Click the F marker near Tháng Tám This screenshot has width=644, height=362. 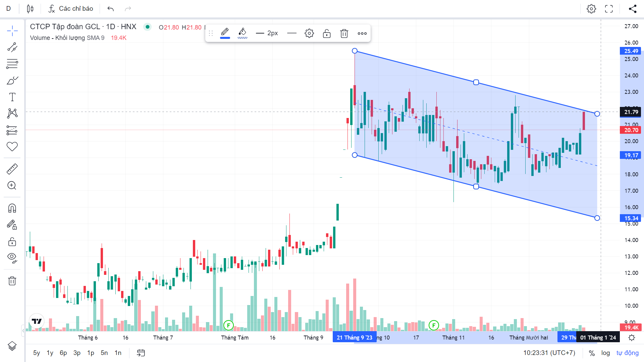tap(228, 325)
